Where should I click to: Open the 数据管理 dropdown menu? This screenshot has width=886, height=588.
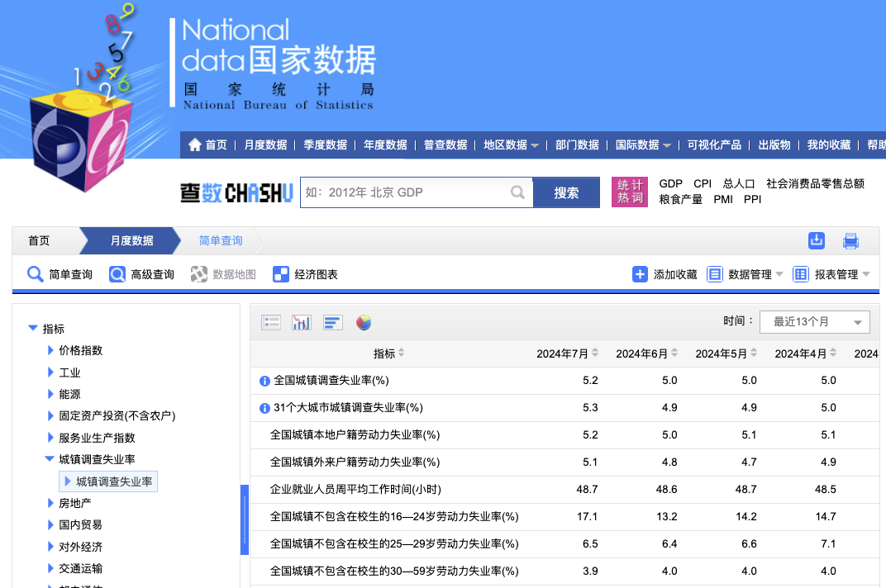(745, 274)
